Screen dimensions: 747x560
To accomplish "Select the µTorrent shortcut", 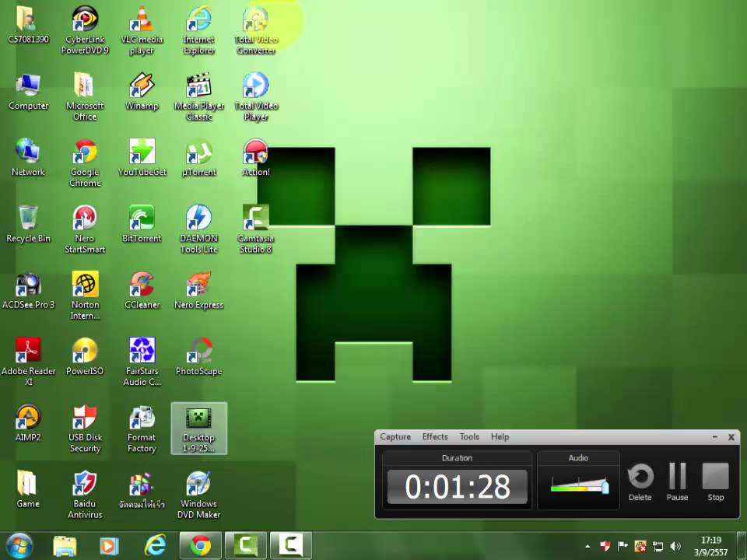I will [x=198, y=158].
